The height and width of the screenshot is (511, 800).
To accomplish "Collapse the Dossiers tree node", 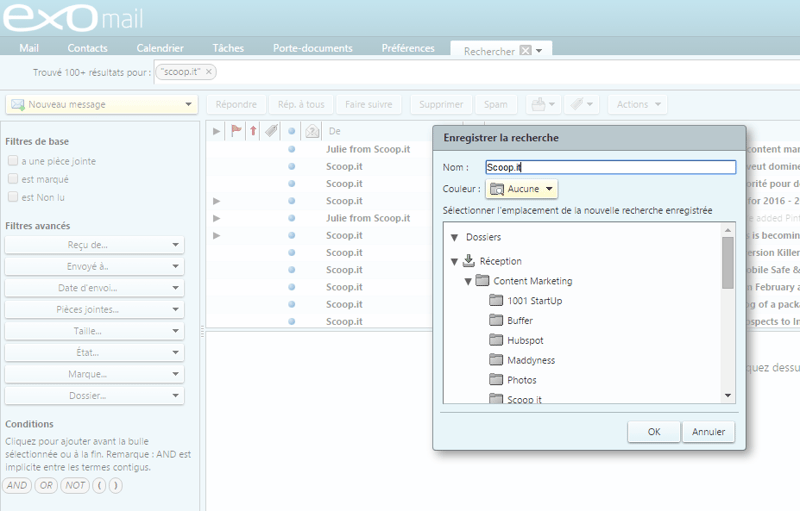I will tap(455, 237).
